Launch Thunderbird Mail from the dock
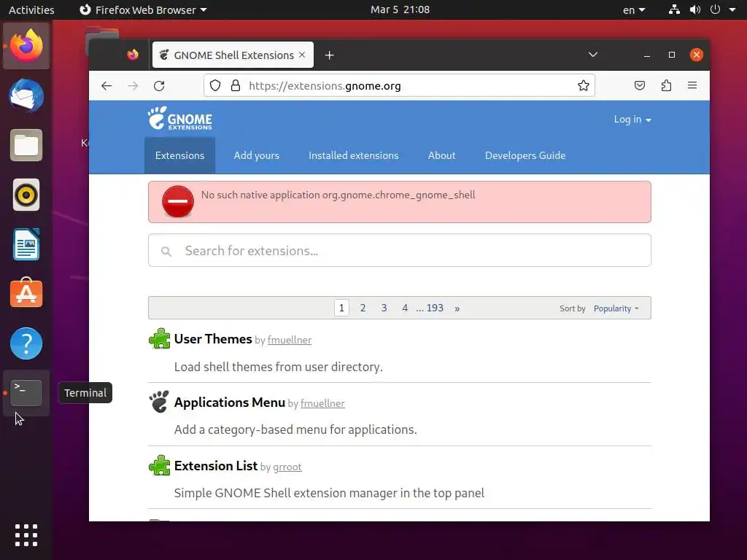This screenshot has width=747, height=560. coord(26,96)
